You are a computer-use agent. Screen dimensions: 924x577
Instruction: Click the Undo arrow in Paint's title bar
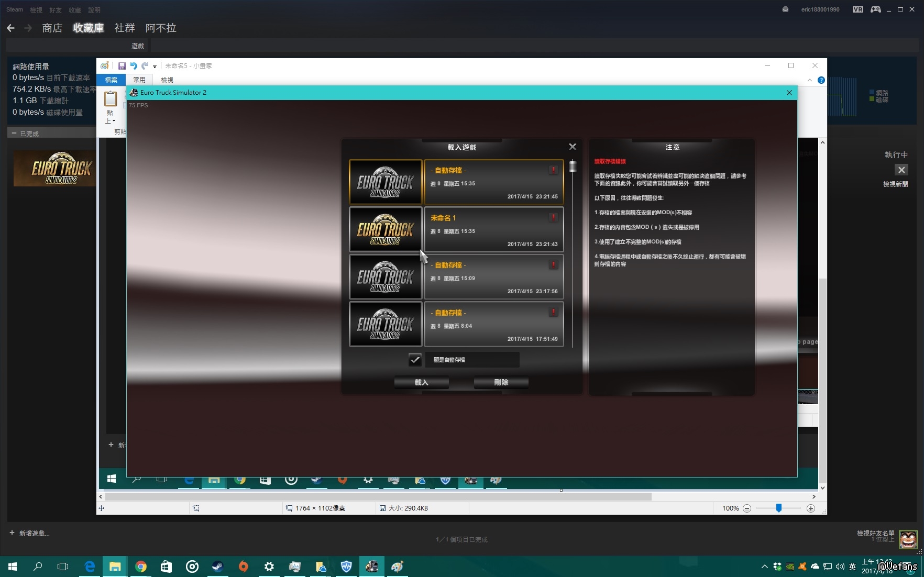[133, 66]
